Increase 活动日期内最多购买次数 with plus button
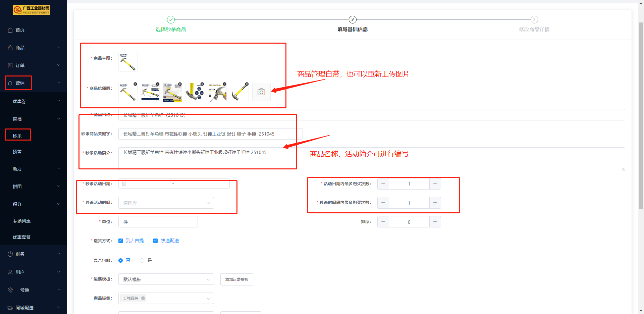644x314 pixels. [x=435, y=184]
